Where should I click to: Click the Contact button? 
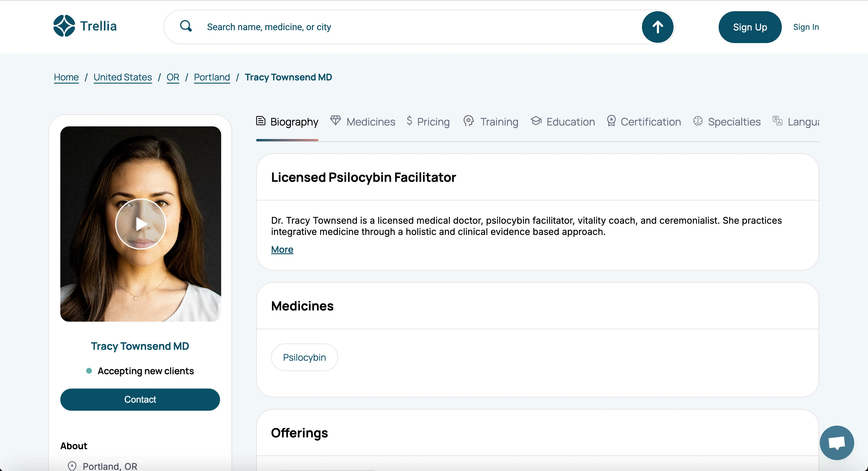pos(140,399)
